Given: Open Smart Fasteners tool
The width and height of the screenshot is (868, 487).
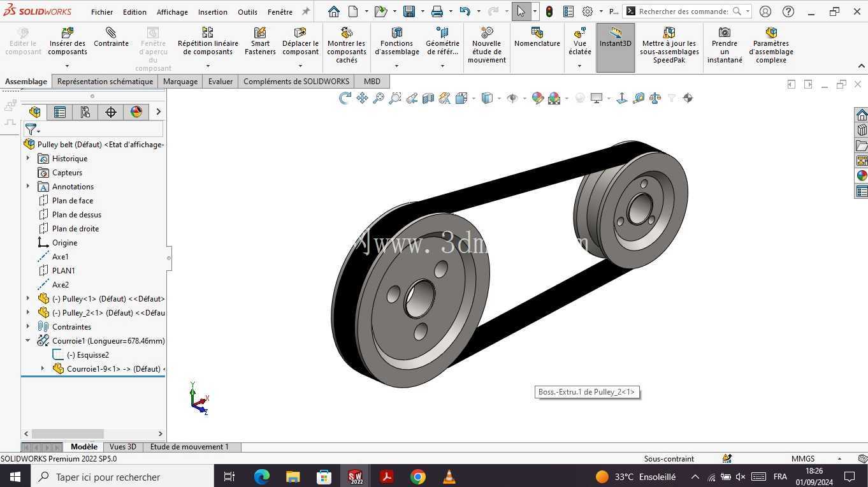Looking at the screenshot, I should click(x=260, y=41).
